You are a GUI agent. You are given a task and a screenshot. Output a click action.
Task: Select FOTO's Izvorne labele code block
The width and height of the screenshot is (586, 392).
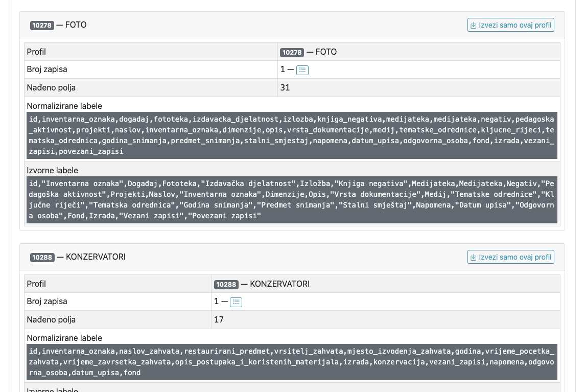(x=292, y=199)
